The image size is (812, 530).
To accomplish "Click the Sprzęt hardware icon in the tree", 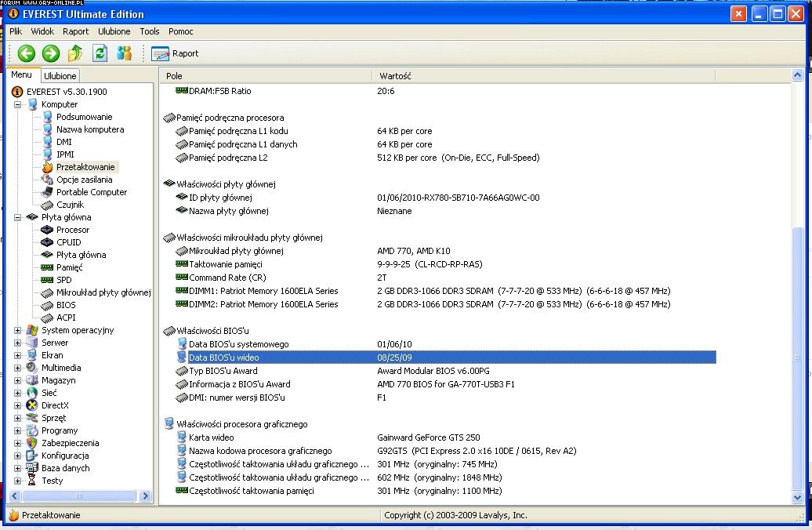I will (32, 418).
